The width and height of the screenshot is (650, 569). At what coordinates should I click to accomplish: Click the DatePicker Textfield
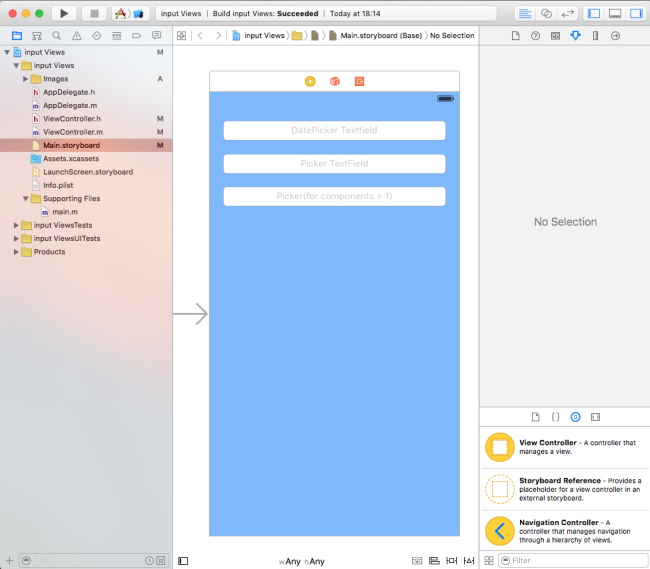click(335, 130)
